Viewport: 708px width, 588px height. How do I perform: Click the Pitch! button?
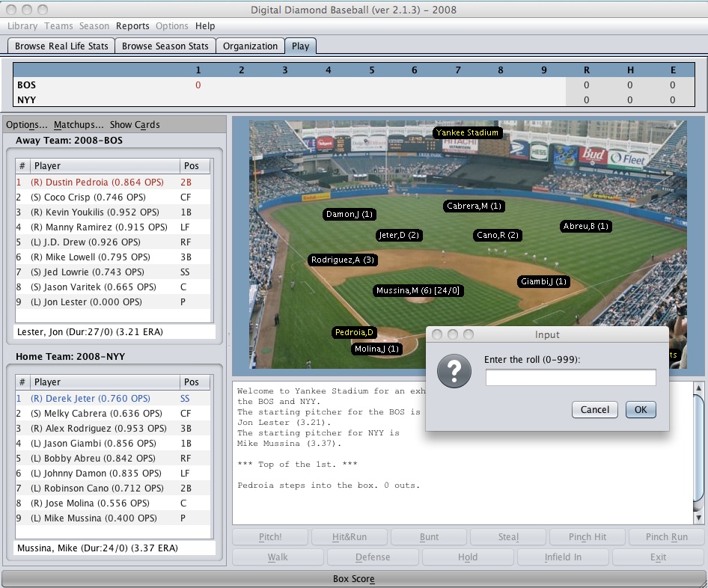[270, 537]
